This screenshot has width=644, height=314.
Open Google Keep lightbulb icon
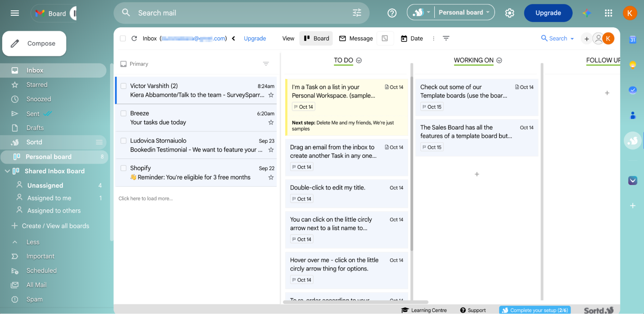[632, 65]
